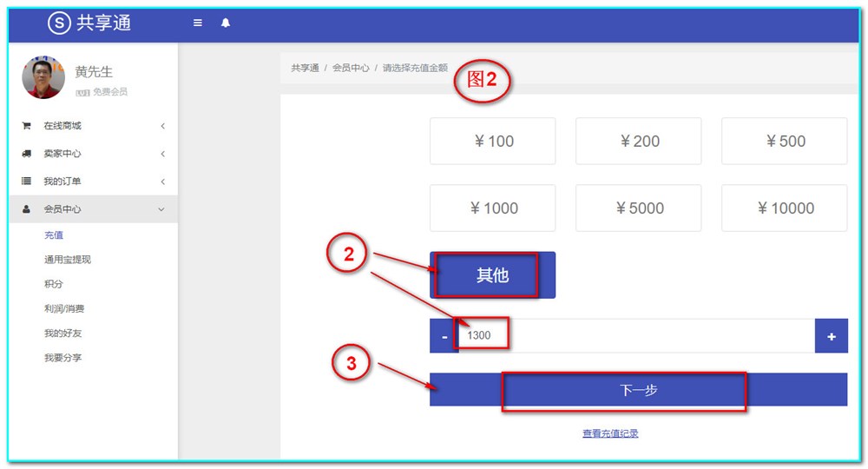Image resolution: width=868 pixels, height=469 pixels.
Task: Open 我的好友 in the sidebar
Action: [62, 333]
